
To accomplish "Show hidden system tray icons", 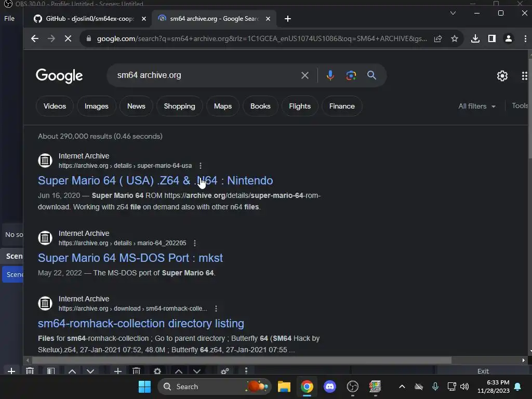I will 402,387.
